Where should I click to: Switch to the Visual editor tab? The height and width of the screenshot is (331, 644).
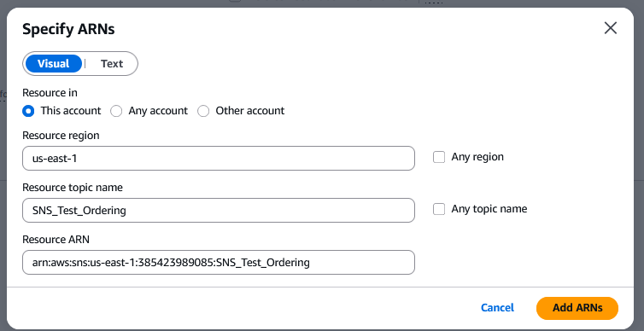point(54,64)
